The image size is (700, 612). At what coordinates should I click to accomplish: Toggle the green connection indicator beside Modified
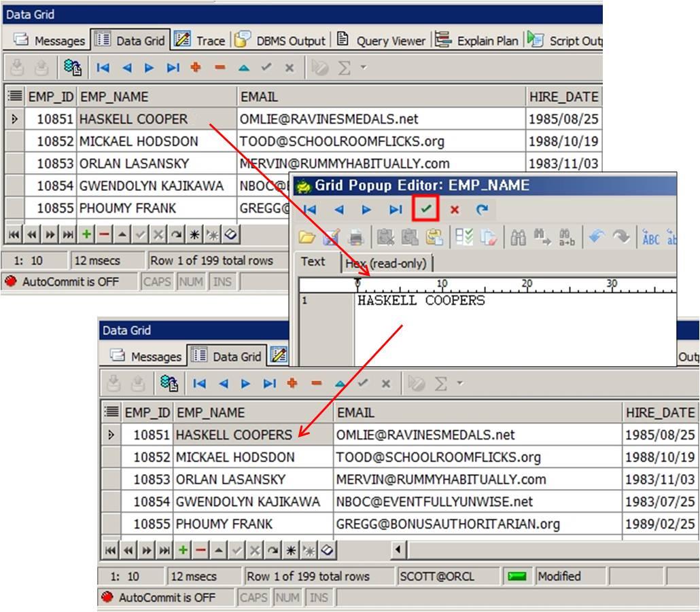coord(517,577)
